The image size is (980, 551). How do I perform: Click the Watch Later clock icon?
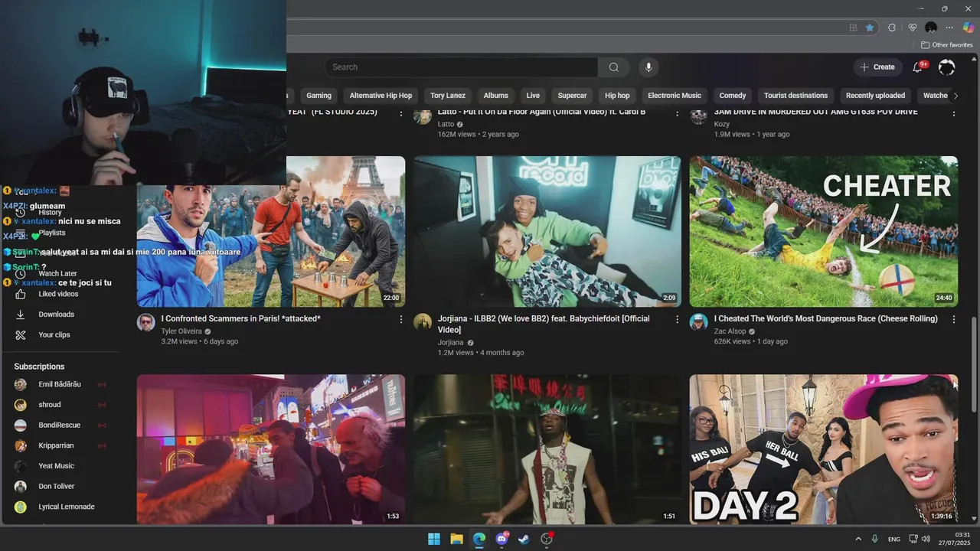point(21,273)
